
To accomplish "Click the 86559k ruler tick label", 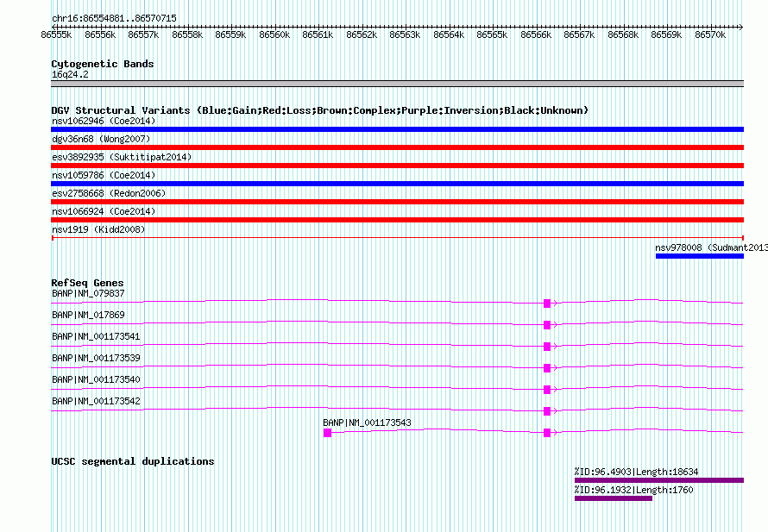I will pyautogui.click(x=230, y=34).
